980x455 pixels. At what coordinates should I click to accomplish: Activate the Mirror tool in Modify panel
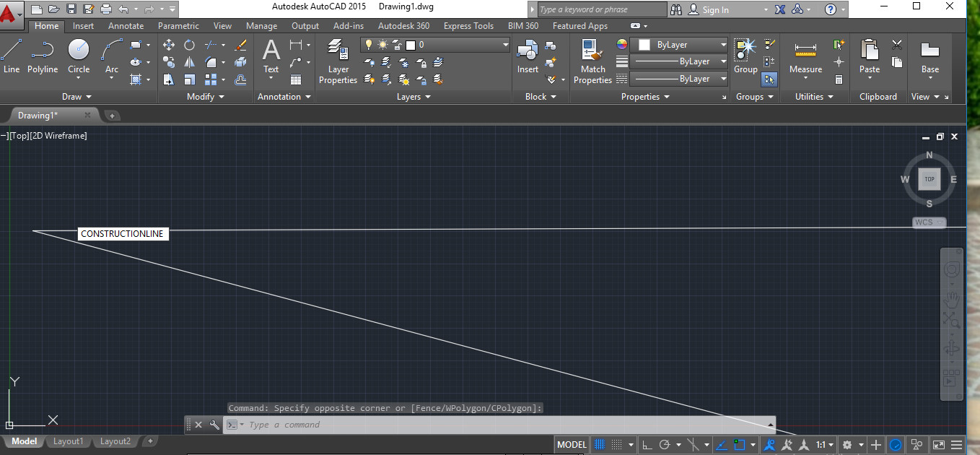coord(189,61)
